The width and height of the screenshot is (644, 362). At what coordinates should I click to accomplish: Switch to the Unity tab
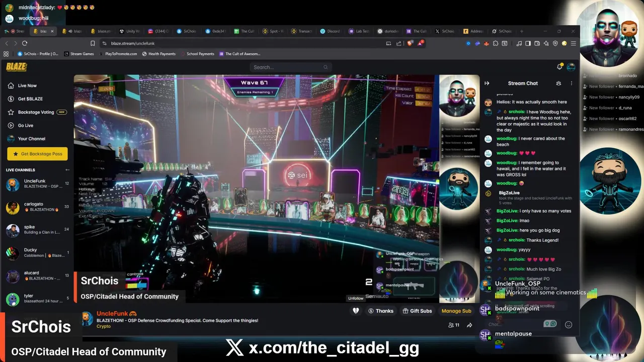[130, 31]
